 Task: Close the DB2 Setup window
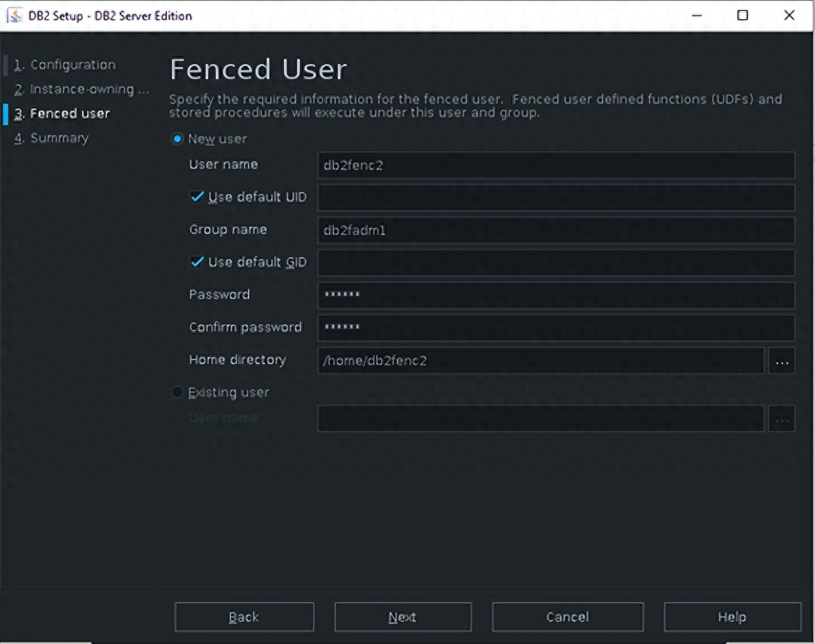click(x=789, y=16)
